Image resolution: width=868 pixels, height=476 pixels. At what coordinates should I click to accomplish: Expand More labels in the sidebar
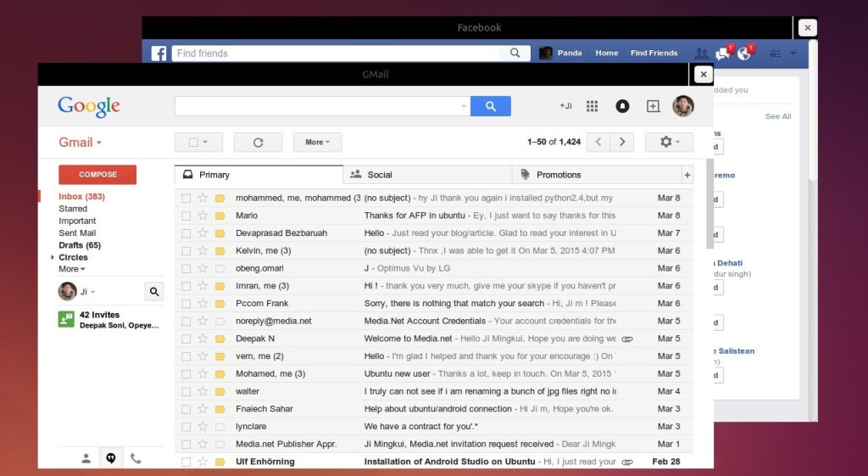[72, 269]
